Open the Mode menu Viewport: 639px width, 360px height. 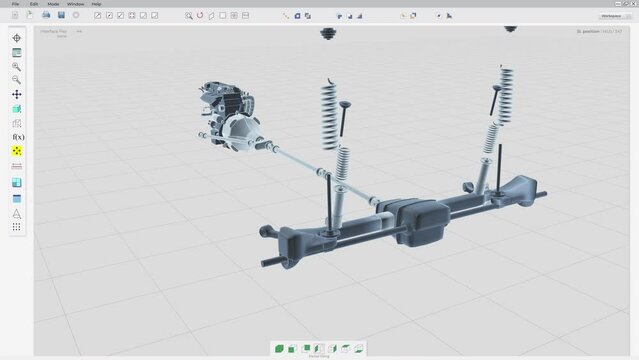coord(53,4)
